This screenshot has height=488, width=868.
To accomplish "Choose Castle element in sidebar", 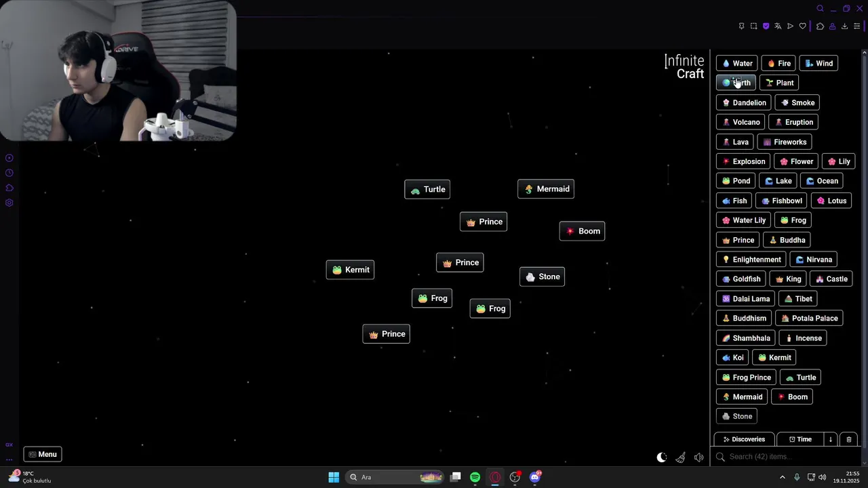I will [x=831, y=279].
